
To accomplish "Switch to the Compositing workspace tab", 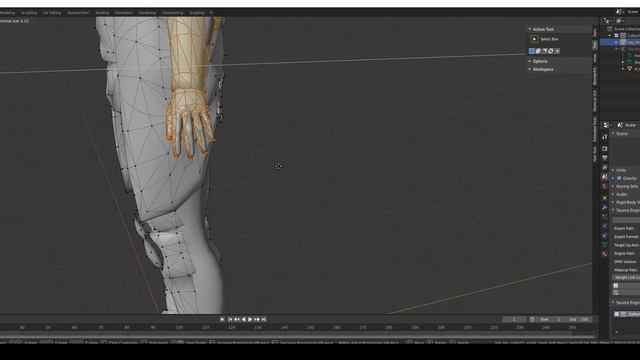I will pos(172,13).
